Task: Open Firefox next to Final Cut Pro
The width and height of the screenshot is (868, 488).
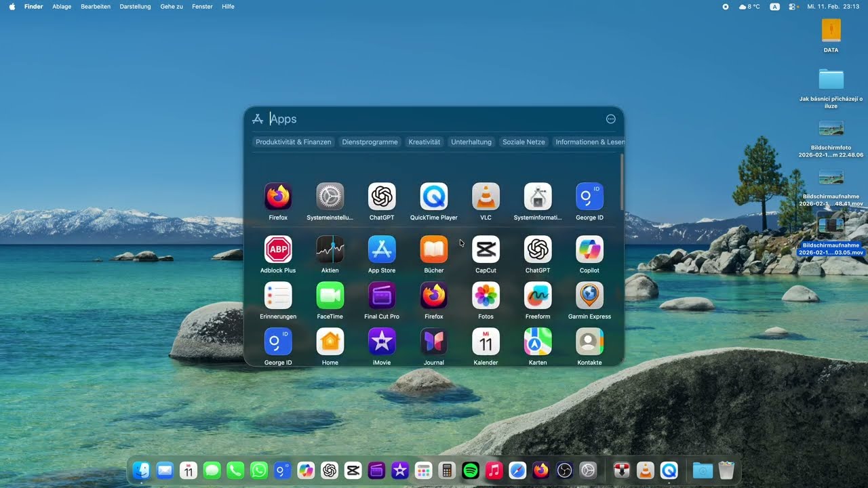Action: tap(434, 296)
